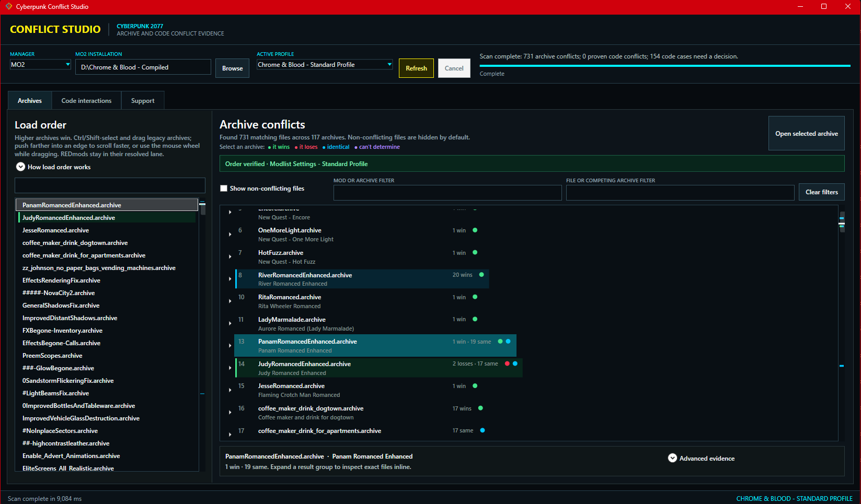Viewport: 861px width, 504px height.
Task: Select PanamRomancedEnhanced.archive in load order
Action: point(107,205)
